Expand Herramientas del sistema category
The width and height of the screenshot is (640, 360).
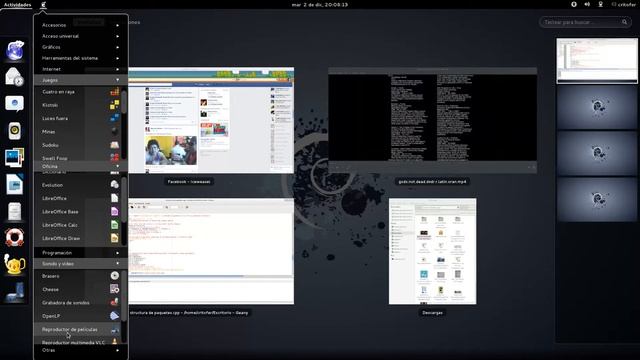[x=80, y=58]
